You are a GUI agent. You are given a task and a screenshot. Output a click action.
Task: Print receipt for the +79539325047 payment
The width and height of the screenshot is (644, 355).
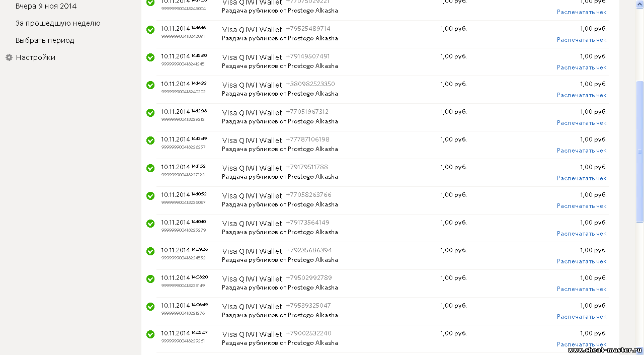[x=582, y=317]
